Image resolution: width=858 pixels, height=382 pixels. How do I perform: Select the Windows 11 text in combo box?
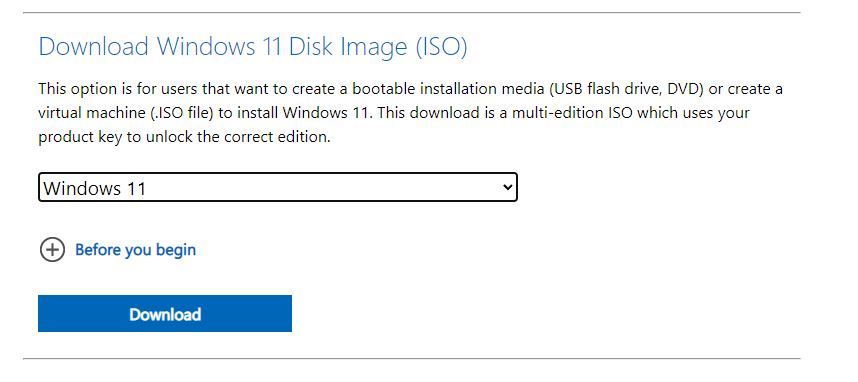(x=95, y=188)
